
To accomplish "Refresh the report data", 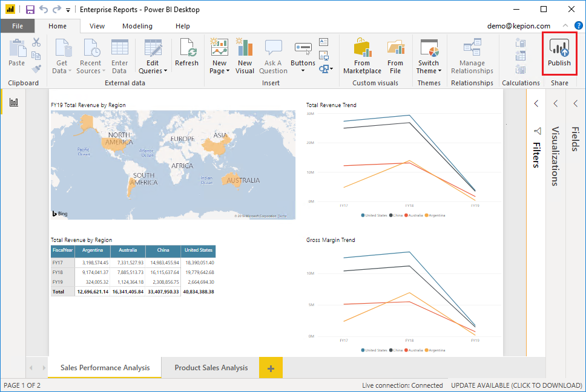I will click(x=187, y=52).
